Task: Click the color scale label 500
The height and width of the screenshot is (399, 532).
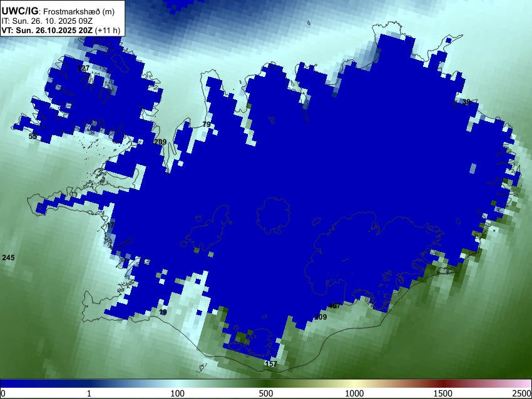Action: pos(265,393)
